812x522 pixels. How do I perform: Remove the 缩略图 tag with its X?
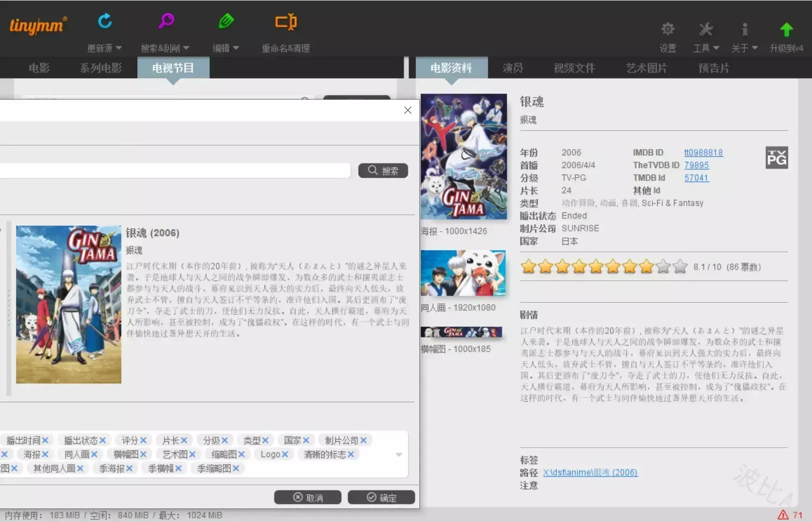(241, 454)
